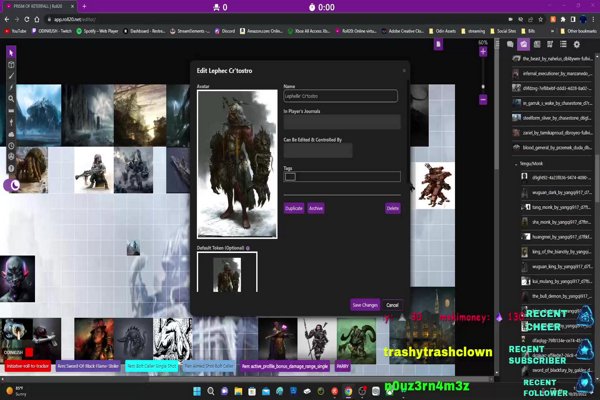Select blood_general library item
Image resolution: width=600 pixels, height=400 pixels.
(x=552, y=147)
